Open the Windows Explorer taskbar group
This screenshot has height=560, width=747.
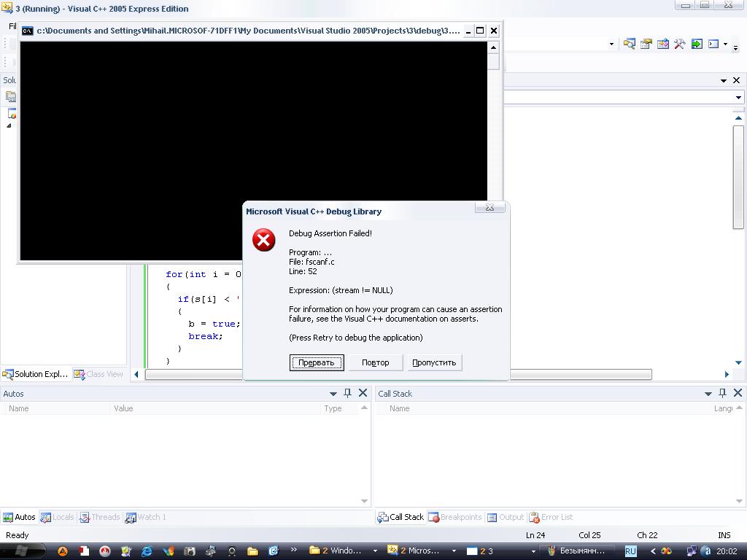pos(343,551)
